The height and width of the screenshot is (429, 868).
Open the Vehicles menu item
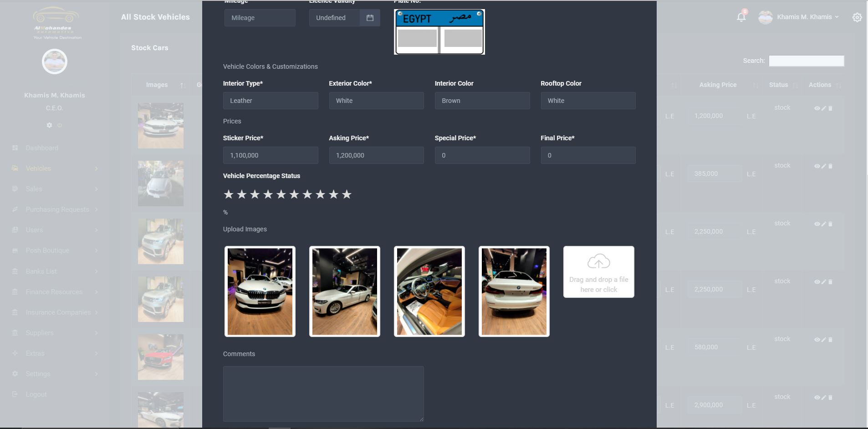[38, 169]
